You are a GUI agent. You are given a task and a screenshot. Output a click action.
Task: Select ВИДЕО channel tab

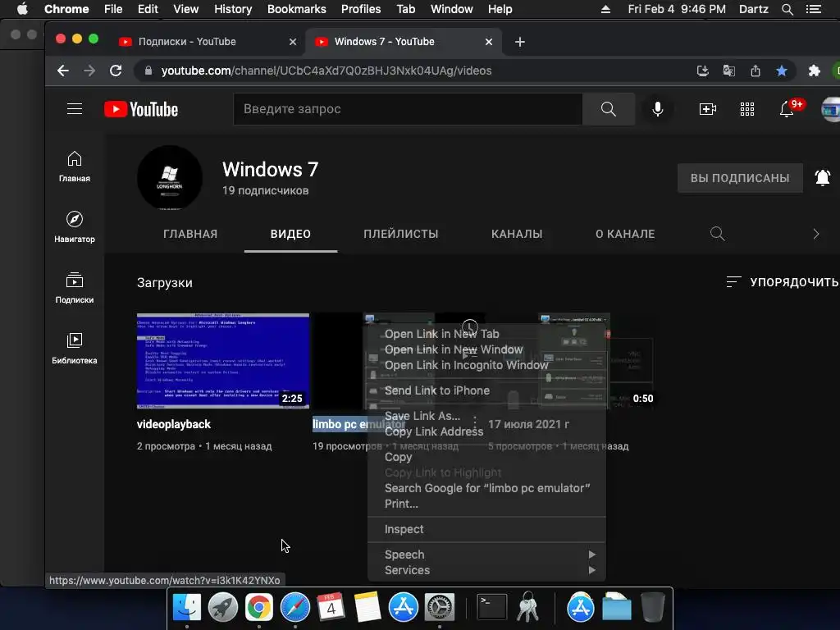click(x=290, y=234)
